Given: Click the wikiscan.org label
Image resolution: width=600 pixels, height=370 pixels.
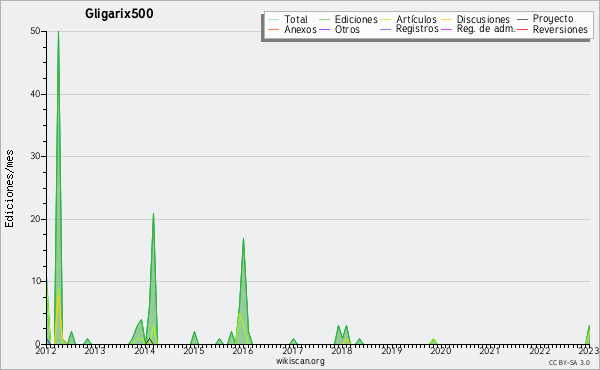Looking at the screenshot, I should click(300, 361).
